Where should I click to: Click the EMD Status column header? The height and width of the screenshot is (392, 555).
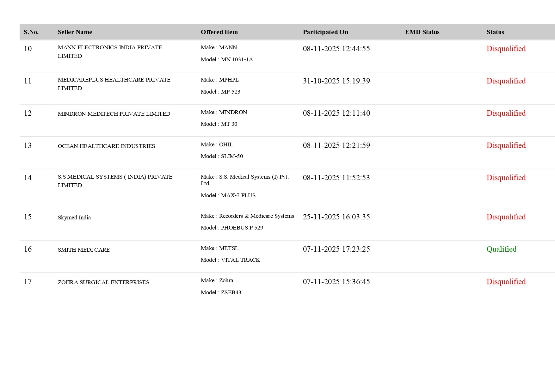click(x=422, y=32)
